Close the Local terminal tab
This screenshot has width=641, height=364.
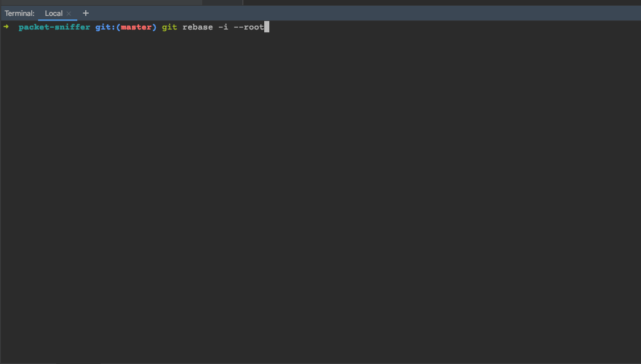point(69,14)
